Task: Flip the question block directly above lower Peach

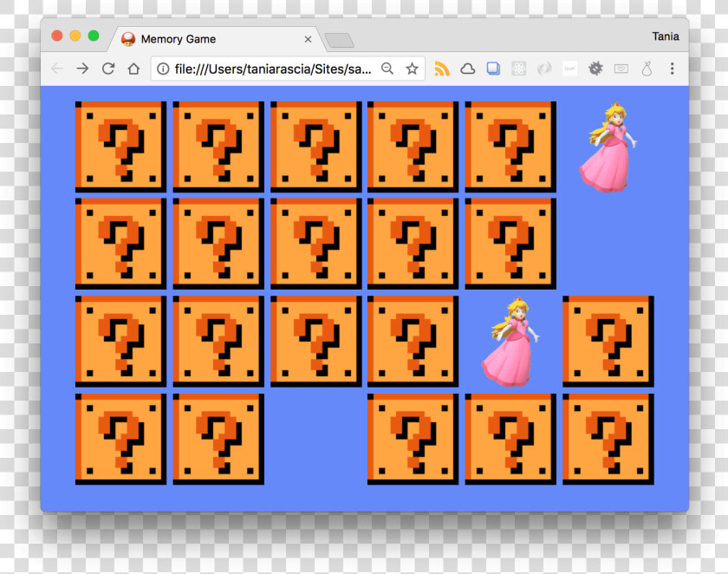Action: click(x=510, y=244)
